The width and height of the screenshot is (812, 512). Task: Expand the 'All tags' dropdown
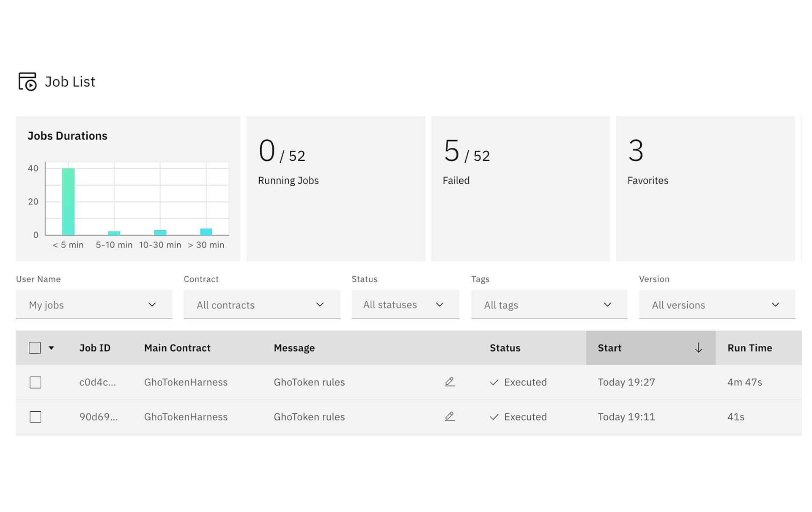[x=549, y=305]
